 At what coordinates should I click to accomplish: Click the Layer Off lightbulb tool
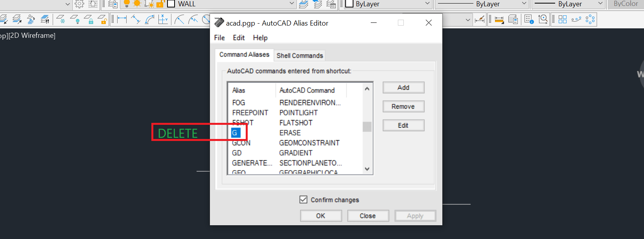click(x=74, y=19)
